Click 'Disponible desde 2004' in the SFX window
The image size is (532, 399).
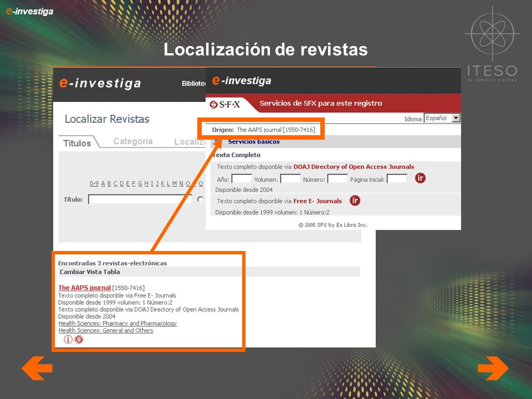coord(244,190)
